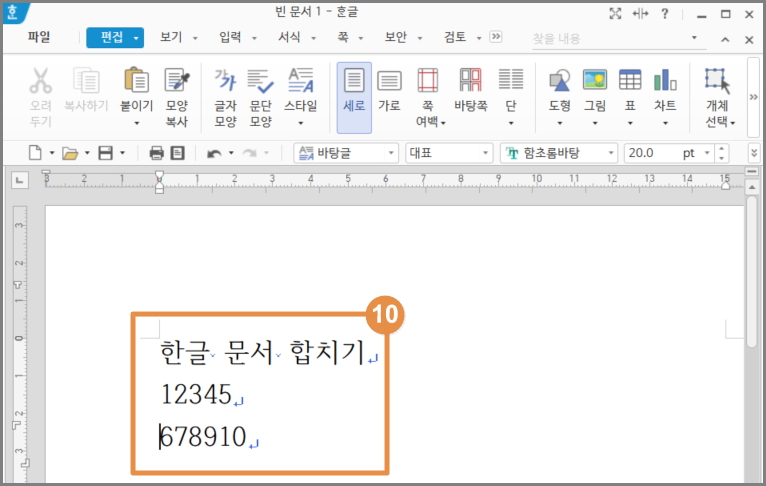The image size is (766, 486).
Task: Click the undo arrow icon
Action: pos(213,153)
